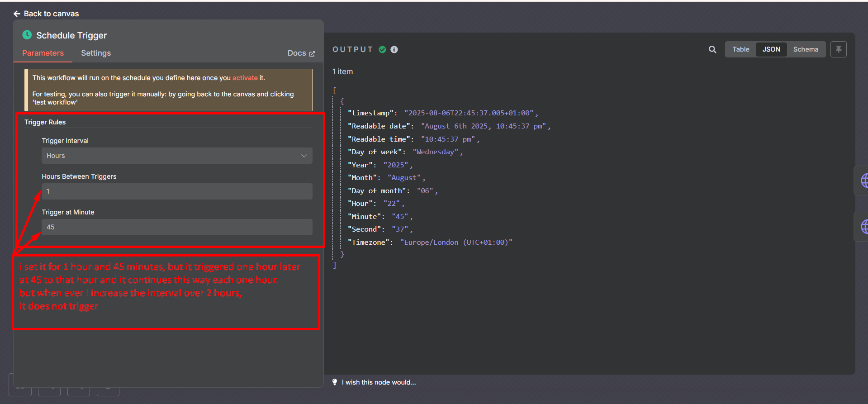Pin the output data with pin icon
The height and width of the screenshot is (404, 868).
click(x=838, y=49)
